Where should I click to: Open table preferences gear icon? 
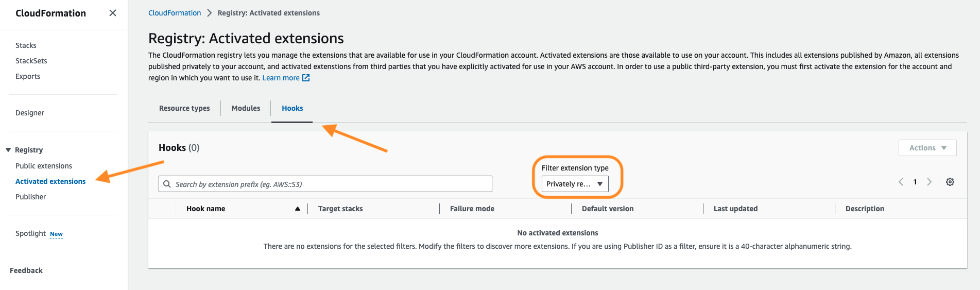click(x=950, y=182)
